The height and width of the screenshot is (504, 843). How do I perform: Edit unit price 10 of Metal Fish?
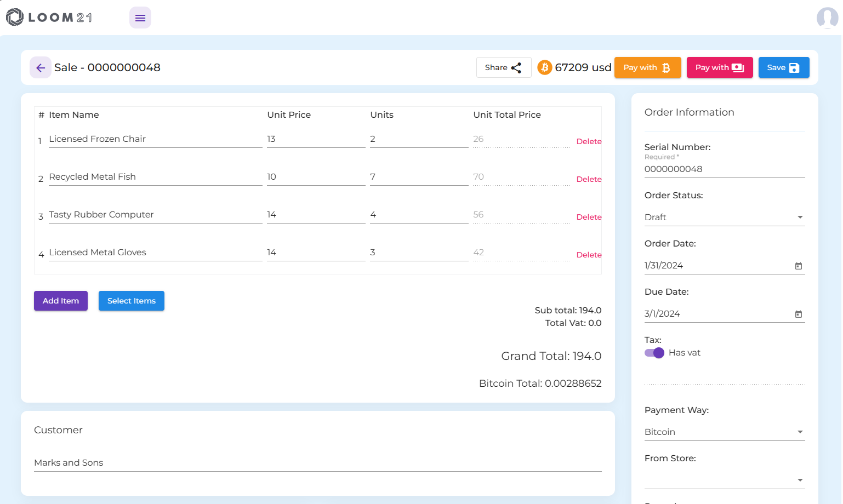coord(316,177)
